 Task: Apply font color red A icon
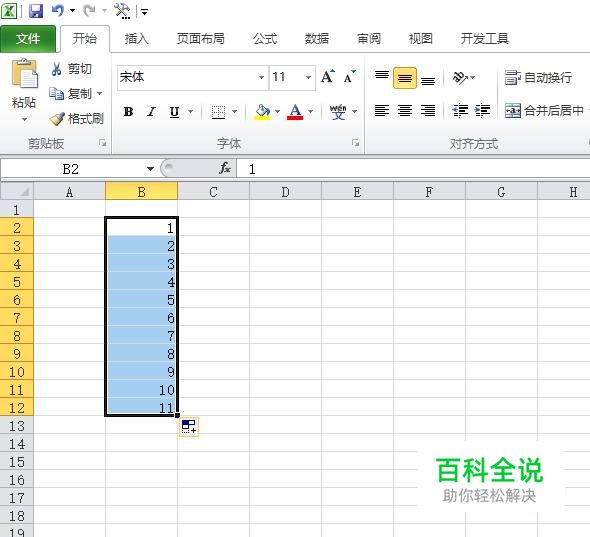click(x=295, y=112)
